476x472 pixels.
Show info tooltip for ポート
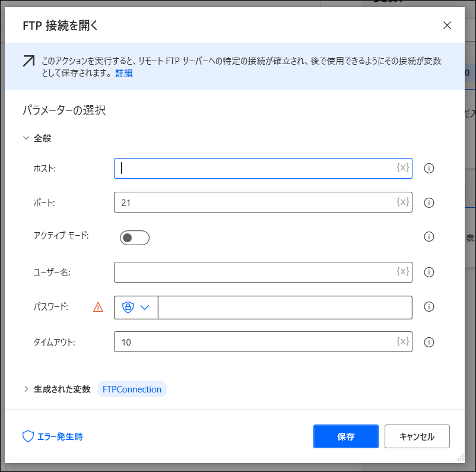tap(429, 202)
